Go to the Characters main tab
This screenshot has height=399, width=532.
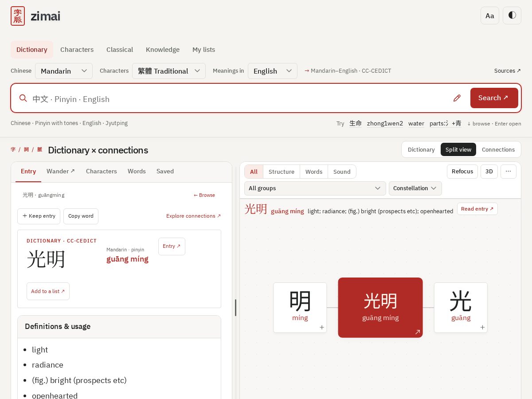point(77,50)
